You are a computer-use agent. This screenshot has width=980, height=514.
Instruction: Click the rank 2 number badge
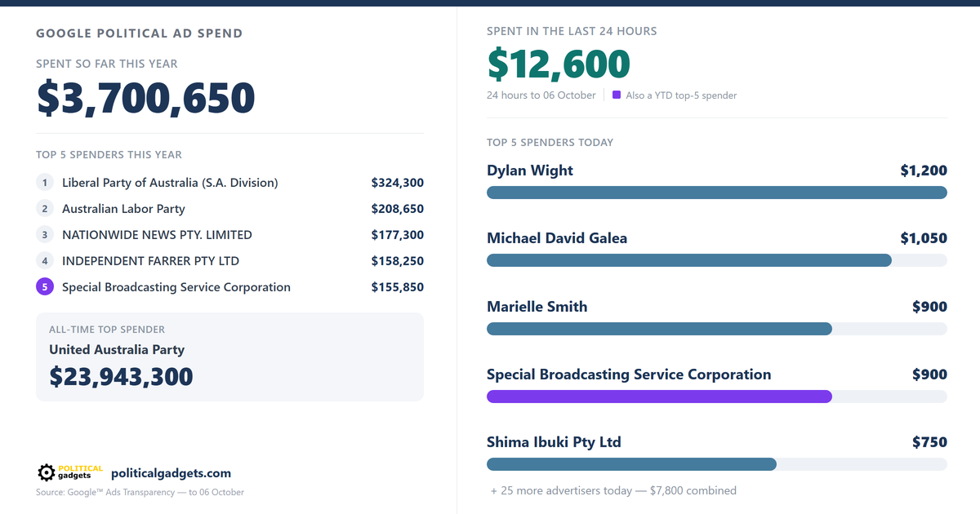click(x=45, y=209)
